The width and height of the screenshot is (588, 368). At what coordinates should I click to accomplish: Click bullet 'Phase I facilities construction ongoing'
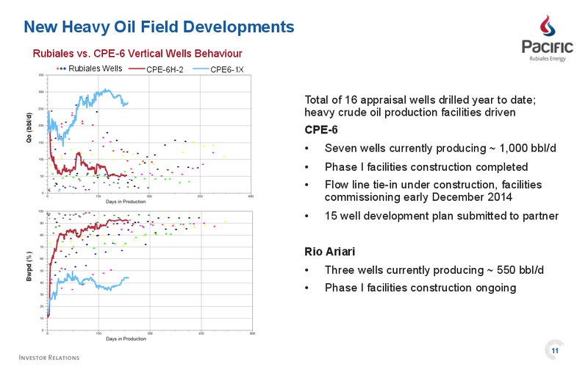click(x=420, y=288)
